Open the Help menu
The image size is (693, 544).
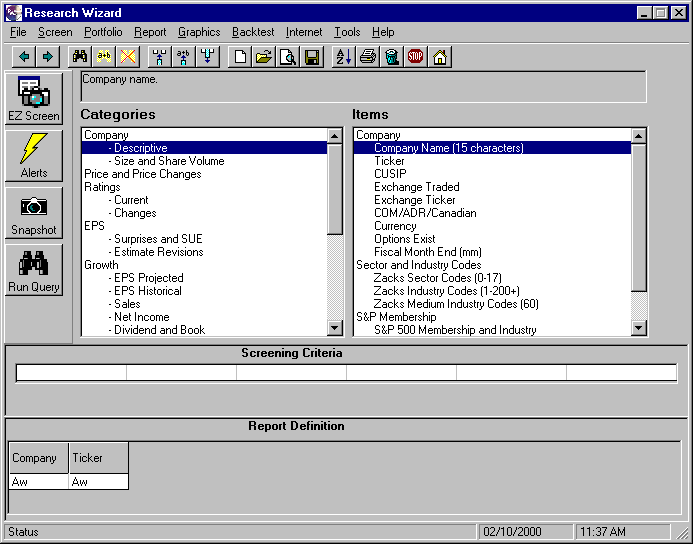[383, 32]
